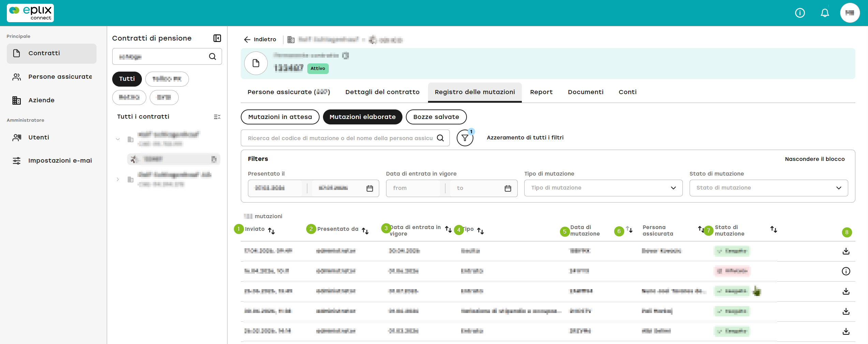Show Mutazioni elaborate
This screenshot has height=344, width=868.
(x=363, y=117)
